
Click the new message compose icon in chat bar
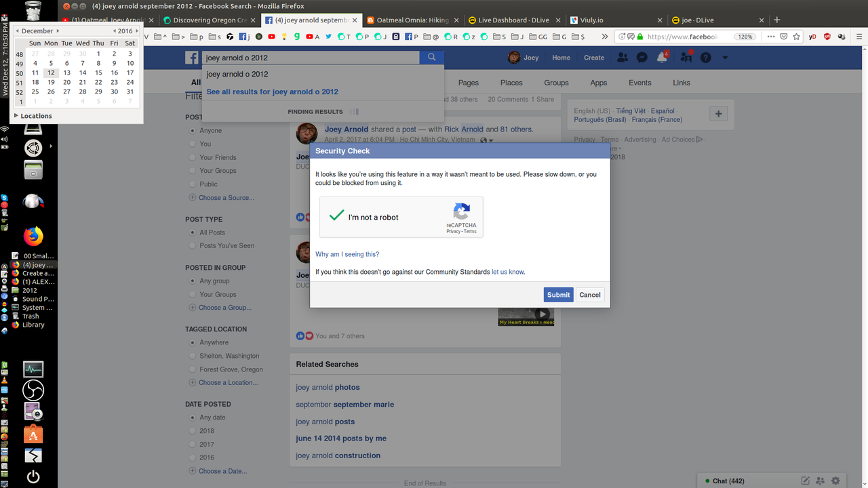(805, 481)
